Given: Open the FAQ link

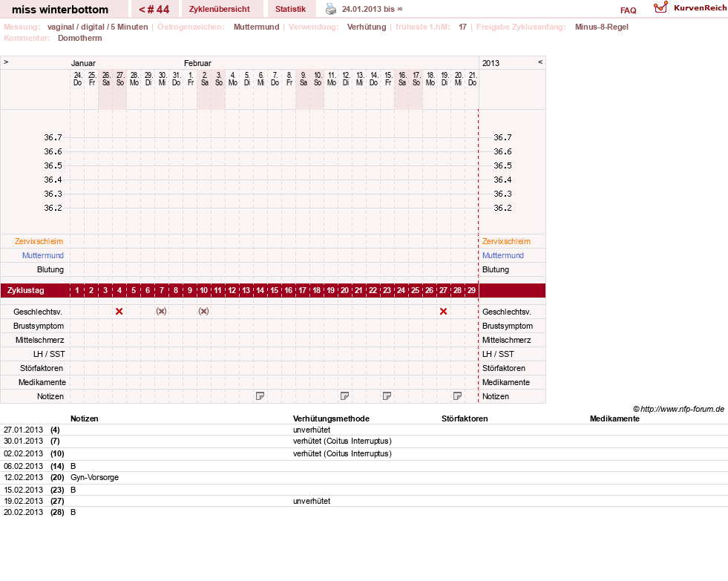Looking at the screenshot, I should [628, 10].
